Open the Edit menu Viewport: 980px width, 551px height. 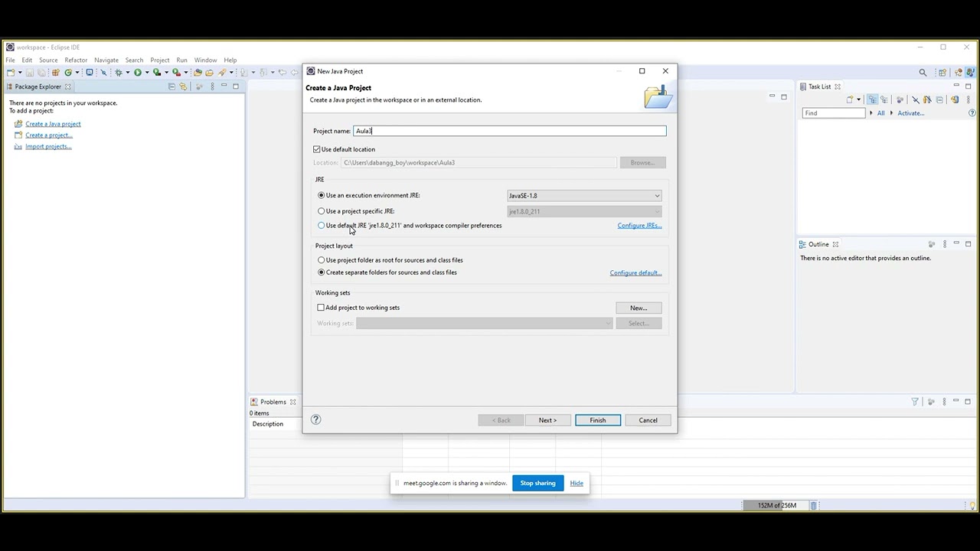(x=27, y=60)
